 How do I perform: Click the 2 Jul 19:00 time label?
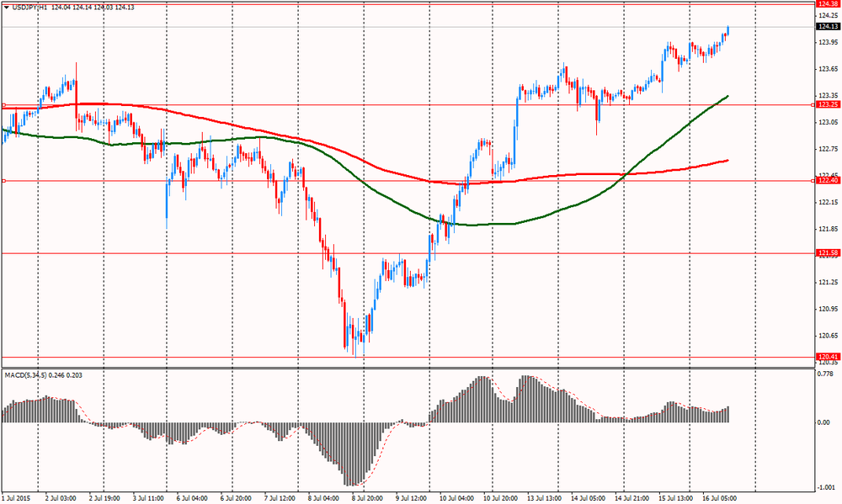[x=104, y=499]
